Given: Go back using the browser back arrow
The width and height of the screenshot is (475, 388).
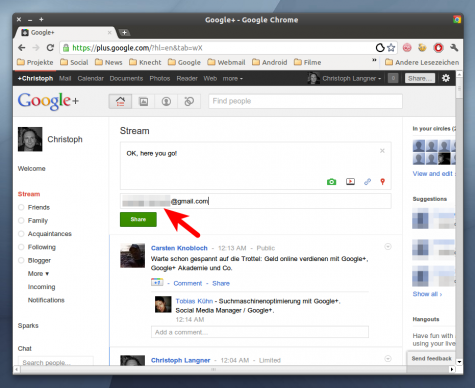Looking at the screenshot, I should tap(22, 48).
